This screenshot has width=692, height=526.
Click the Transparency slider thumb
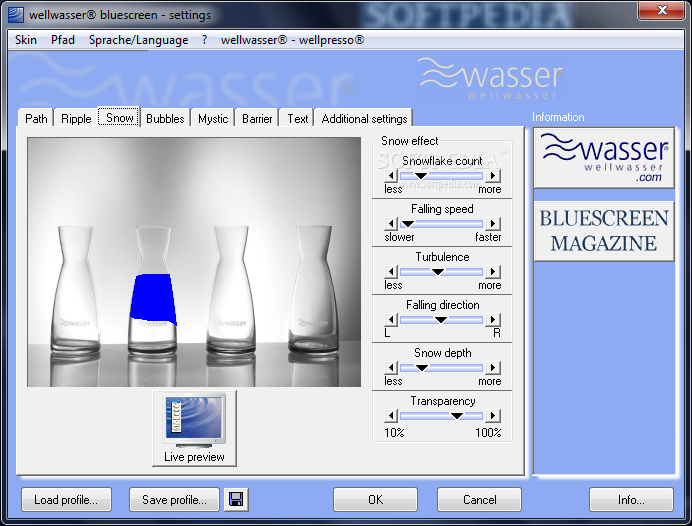pyautogui.click(x=457, y=416)
